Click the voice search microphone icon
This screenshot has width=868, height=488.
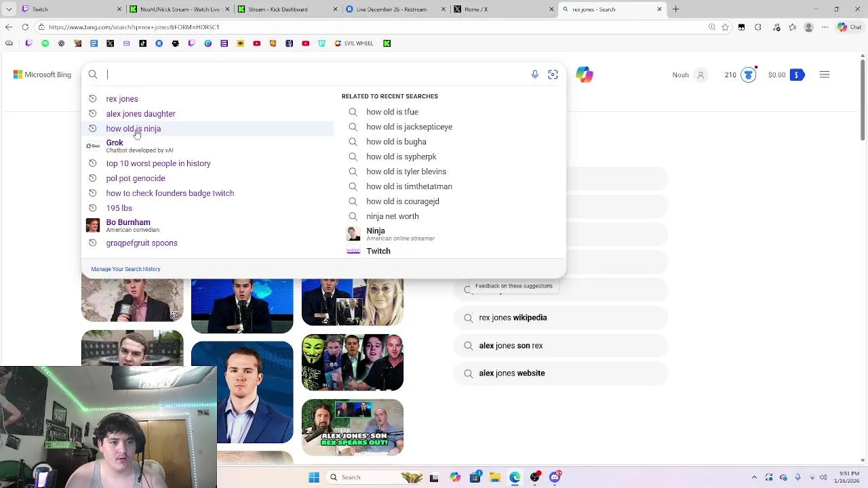coord(535,75)
